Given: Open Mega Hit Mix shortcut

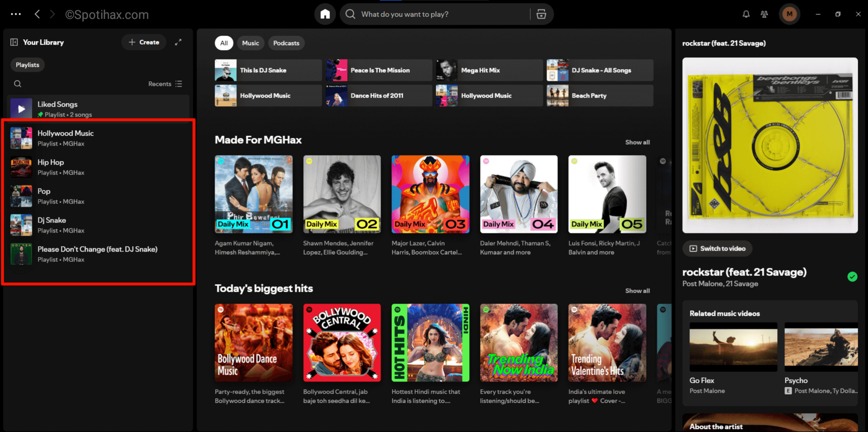Looking at the screenshot, I should (489, 70).
